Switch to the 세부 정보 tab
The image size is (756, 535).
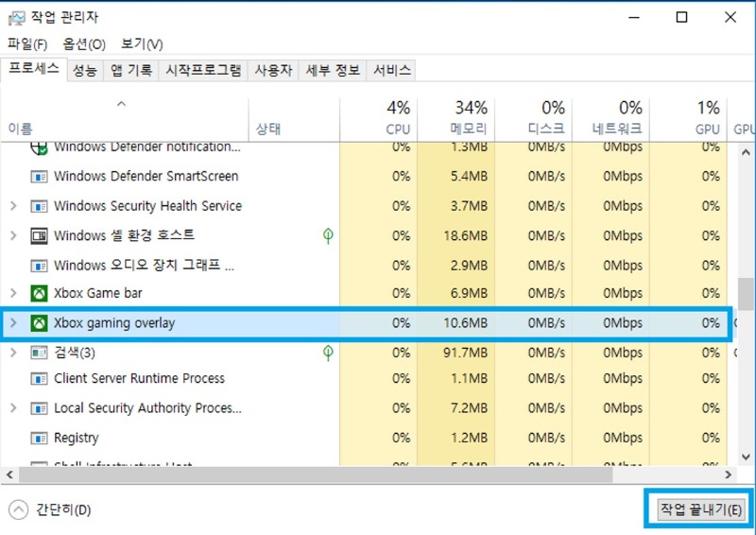pos(333,71)
